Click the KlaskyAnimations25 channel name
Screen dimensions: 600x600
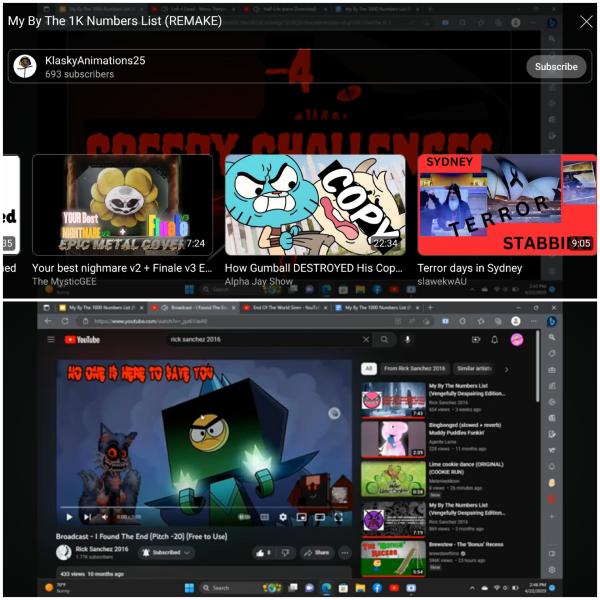95,60
